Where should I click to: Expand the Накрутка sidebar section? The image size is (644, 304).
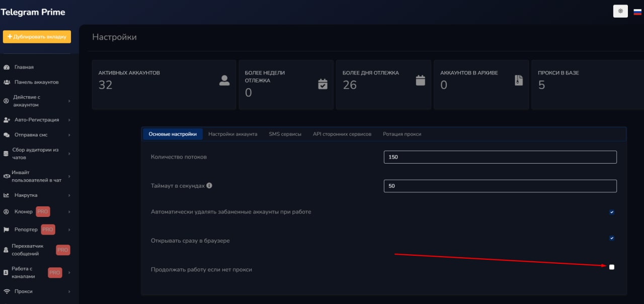coord(26,195)
